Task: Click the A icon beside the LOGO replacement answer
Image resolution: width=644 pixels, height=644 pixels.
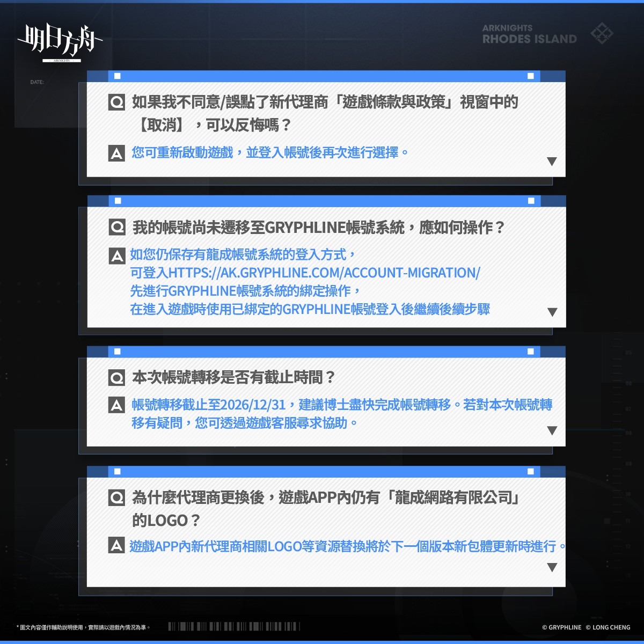Action: pyautogui.click(x=116, y=546)
